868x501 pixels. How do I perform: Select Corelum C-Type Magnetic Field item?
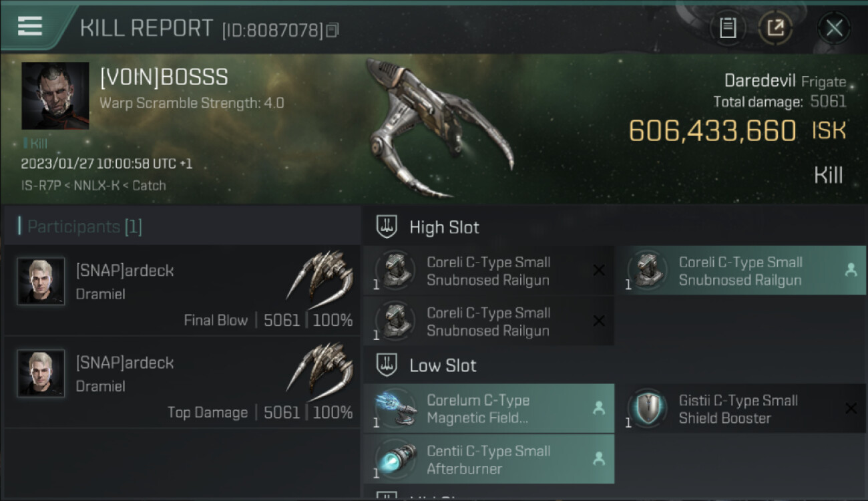(489, 409)
